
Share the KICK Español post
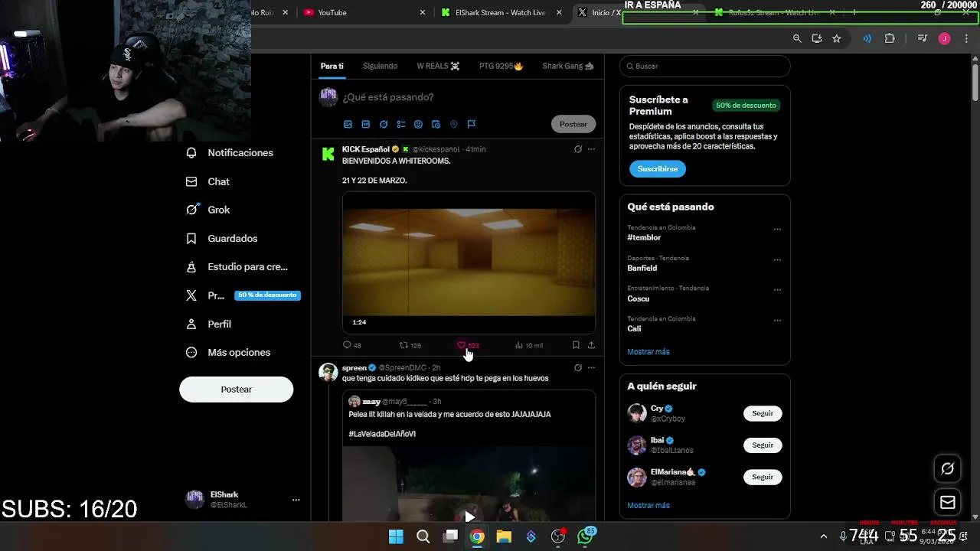tap(591, 345)
